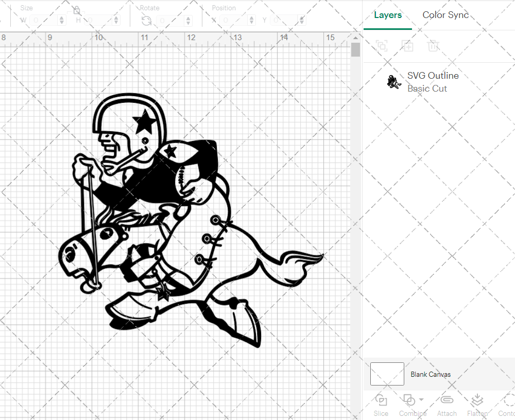Open the Color Sync tab

tap(445, 15)
